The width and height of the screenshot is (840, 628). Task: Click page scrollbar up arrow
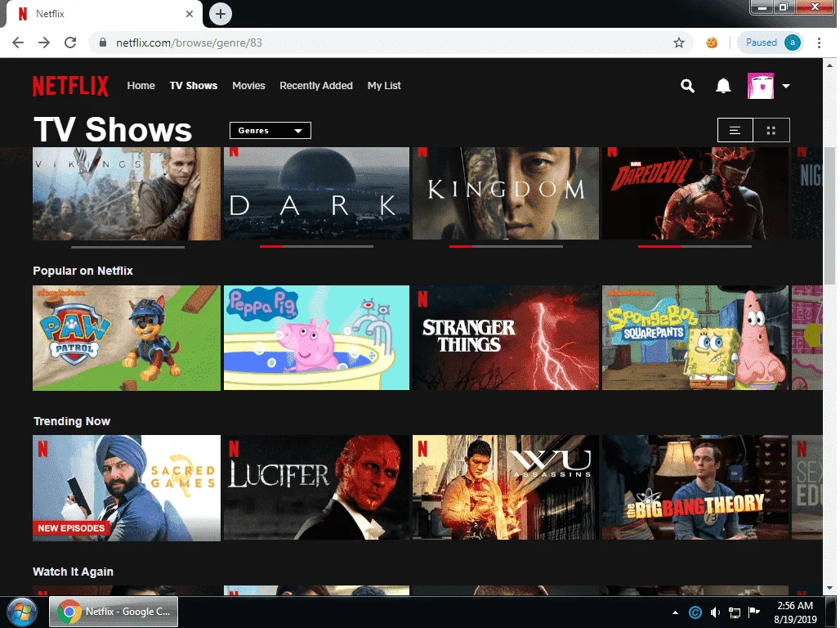point(830,65)
